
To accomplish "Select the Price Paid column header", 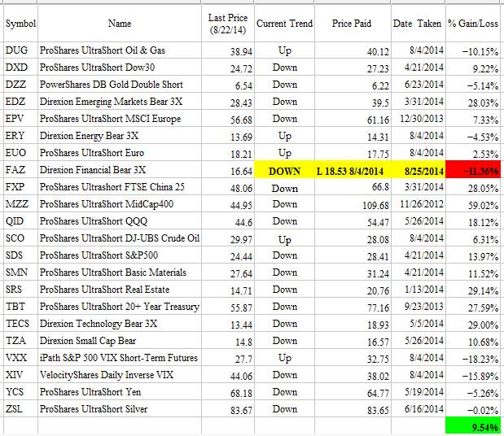I will click(352, 24).
